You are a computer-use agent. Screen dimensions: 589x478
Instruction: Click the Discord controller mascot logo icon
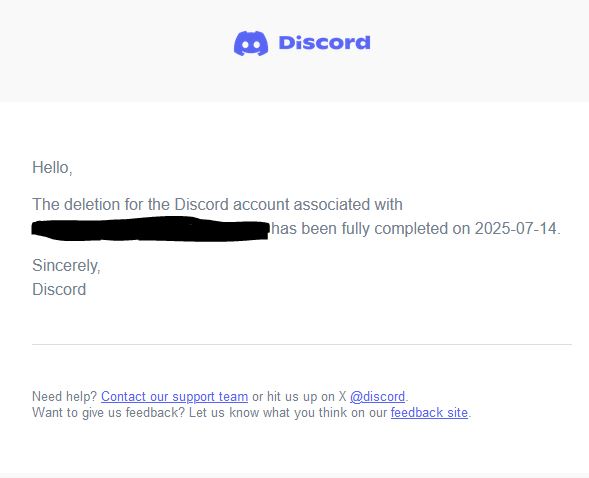(x=251, y=43)
